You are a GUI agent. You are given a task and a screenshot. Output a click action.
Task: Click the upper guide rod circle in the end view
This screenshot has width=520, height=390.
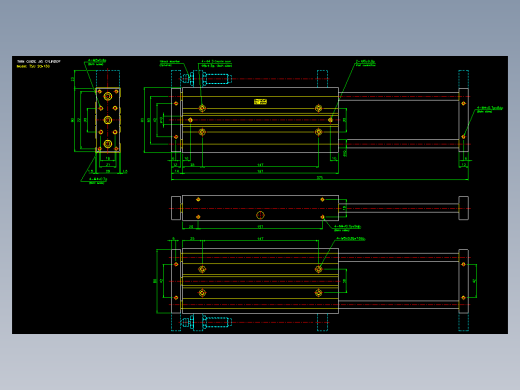click(108, 96)
